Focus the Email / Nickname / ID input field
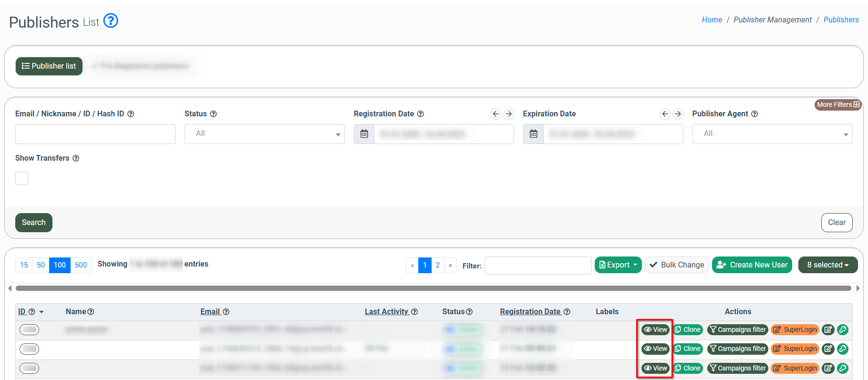Viewport: 868px width, 380px height. (x=95, y=134)
